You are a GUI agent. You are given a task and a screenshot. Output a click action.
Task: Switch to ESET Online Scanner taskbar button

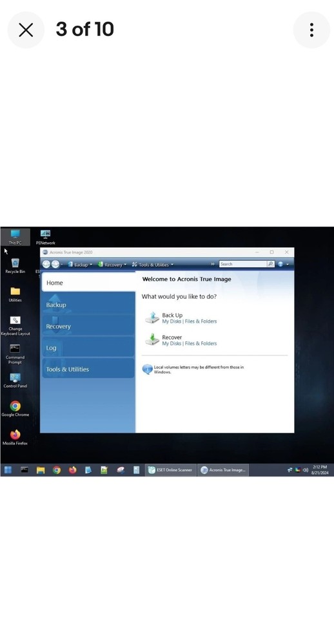point(171,470)
